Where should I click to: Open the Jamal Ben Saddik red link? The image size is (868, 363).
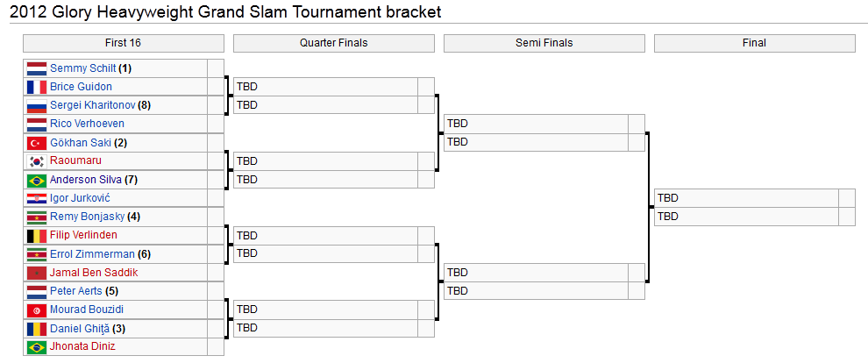[94, 273]
